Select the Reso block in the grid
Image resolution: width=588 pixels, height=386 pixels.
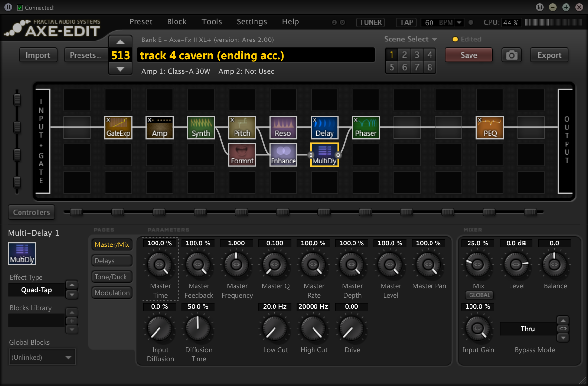pos(283,127)
